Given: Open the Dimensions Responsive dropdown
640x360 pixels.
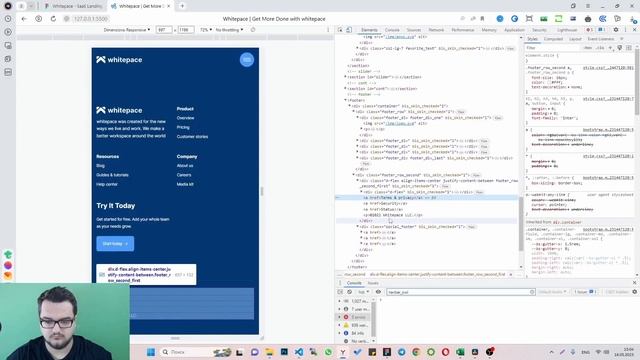Looking at the screenshot, I should click(127, 30).
